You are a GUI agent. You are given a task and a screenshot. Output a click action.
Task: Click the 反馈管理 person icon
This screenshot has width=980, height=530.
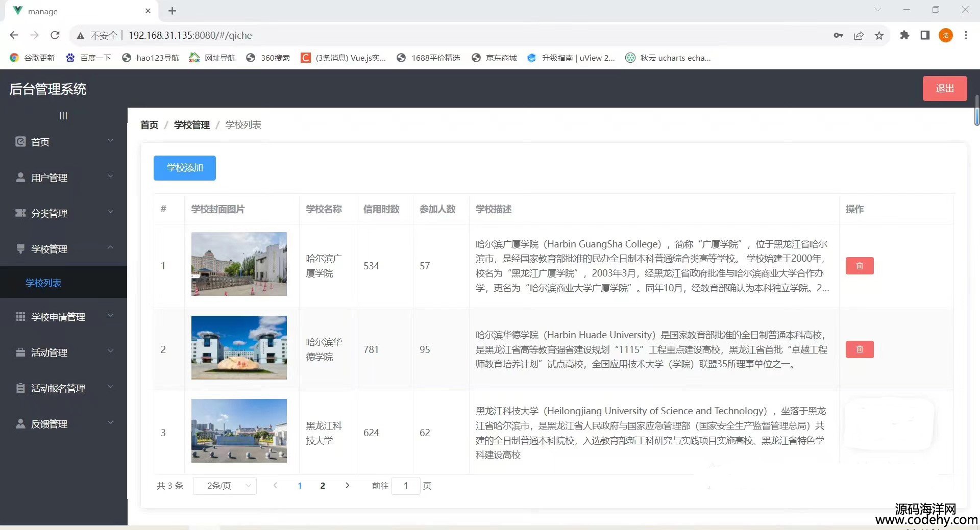click(20, 423)
